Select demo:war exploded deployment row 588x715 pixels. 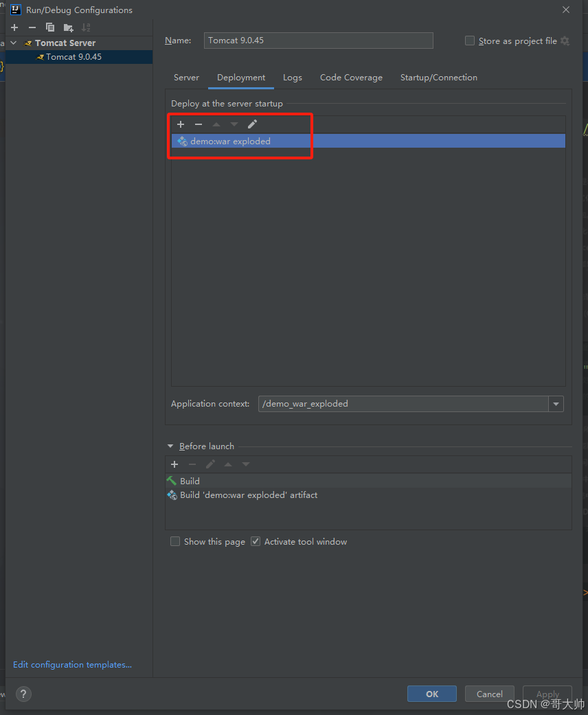[x=369, y=141]
